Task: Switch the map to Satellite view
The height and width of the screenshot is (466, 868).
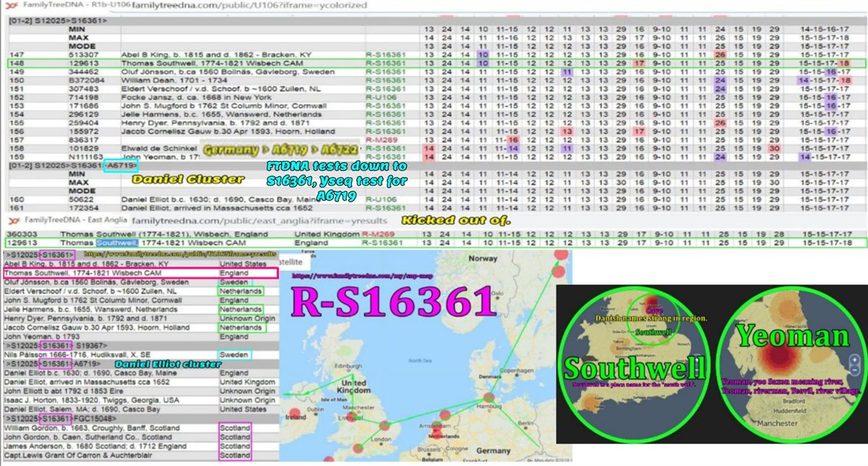Action: click(293, 259)
